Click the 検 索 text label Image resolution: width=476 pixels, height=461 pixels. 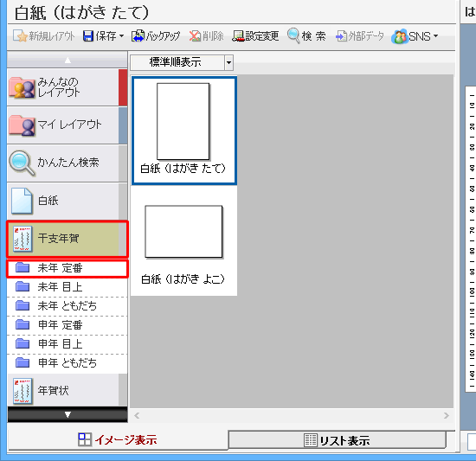(313, 36)
